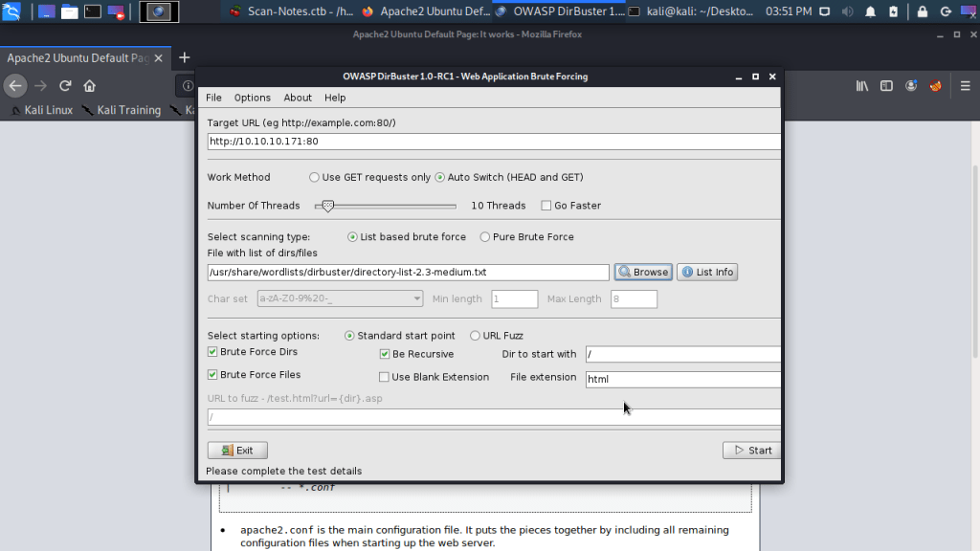Click the Target URL input field
This screenshot has height=551, width=980.
click(493, 142)
